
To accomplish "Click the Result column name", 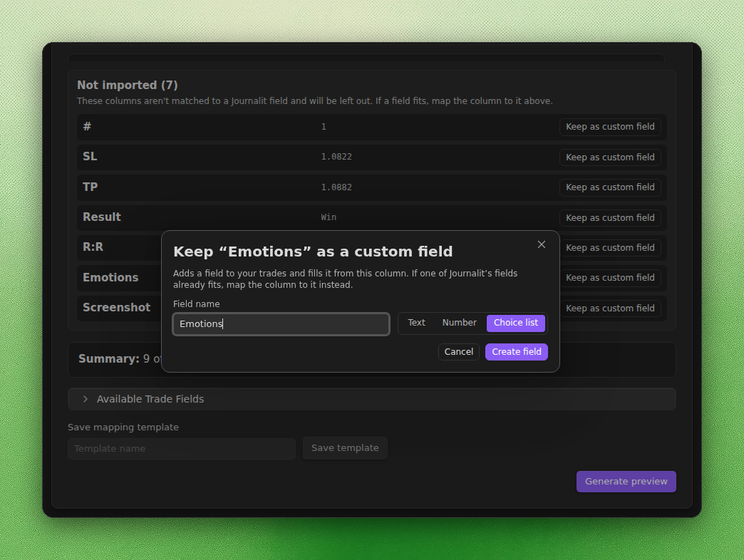I will 101,217.
